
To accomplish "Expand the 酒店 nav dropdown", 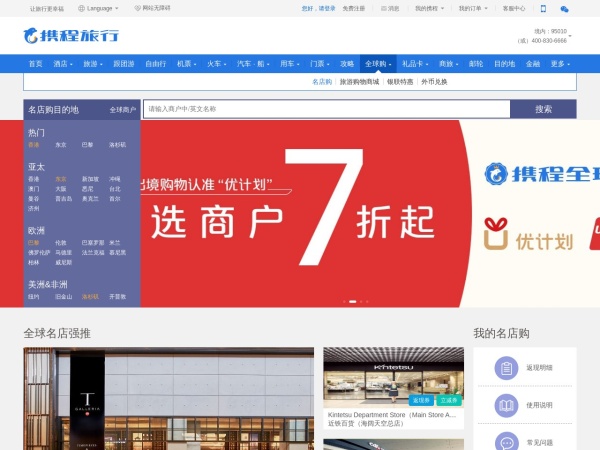I will coord(71,64).
